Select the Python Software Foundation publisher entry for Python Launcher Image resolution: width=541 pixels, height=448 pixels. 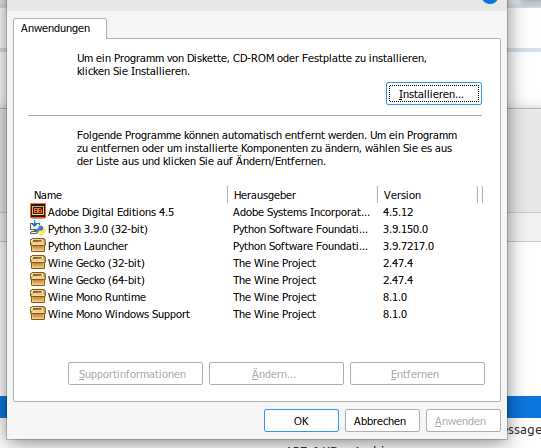tap(301, 246)
